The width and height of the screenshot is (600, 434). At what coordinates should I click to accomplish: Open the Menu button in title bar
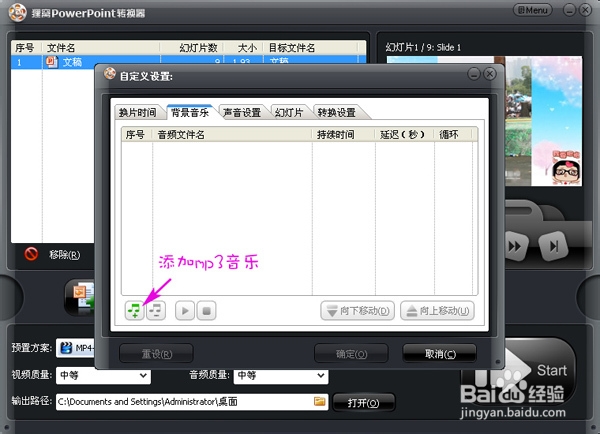[533, 10]
